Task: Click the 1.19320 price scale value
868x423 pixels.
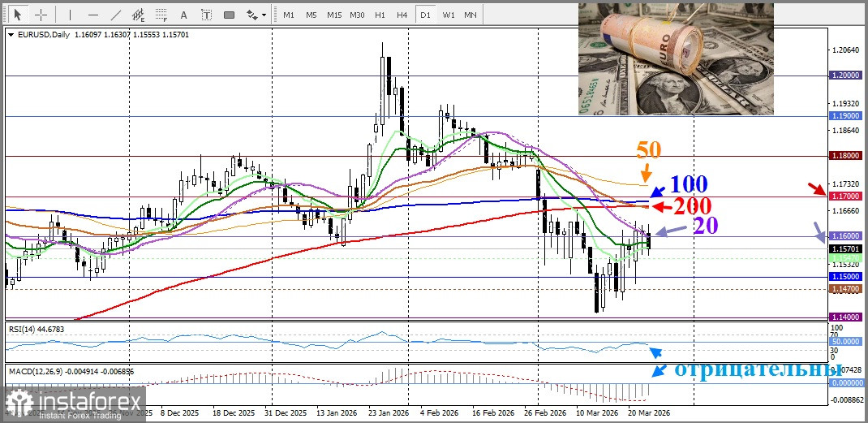Action: 846,104
